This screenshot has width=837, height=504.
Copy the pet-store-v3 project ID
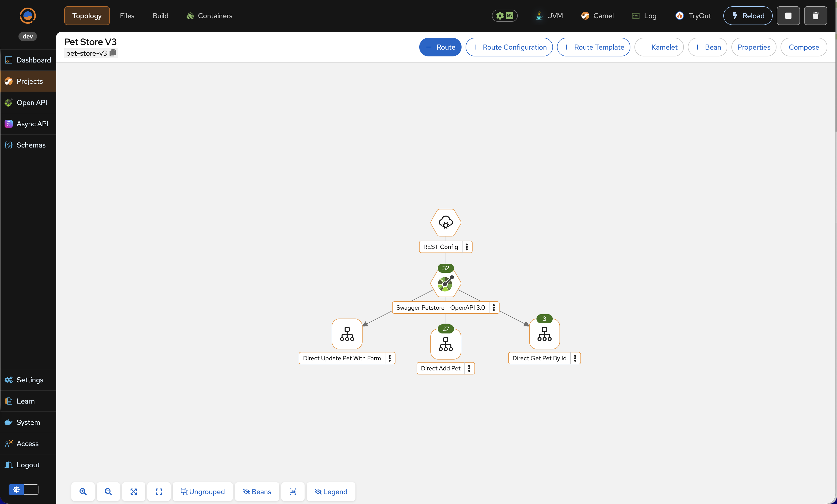(x=113, y=53)
